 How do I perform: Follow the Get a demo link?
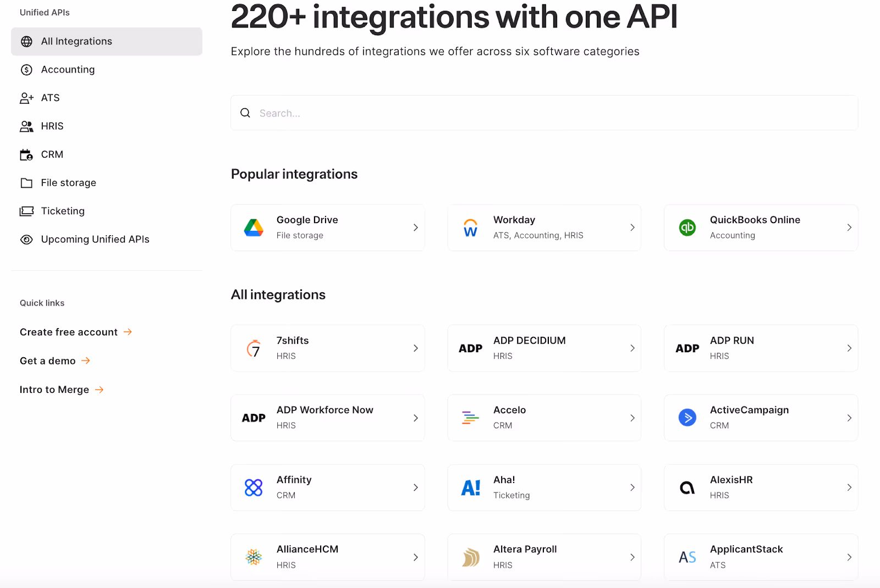click(x=48, y=360)
